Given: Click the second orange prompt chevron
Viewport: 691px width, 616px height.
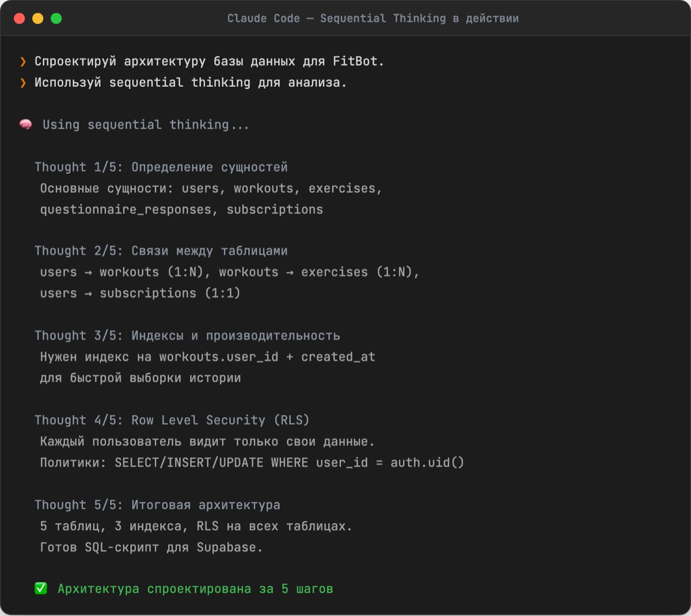Looking at the screenshot, I should point(23,83).
